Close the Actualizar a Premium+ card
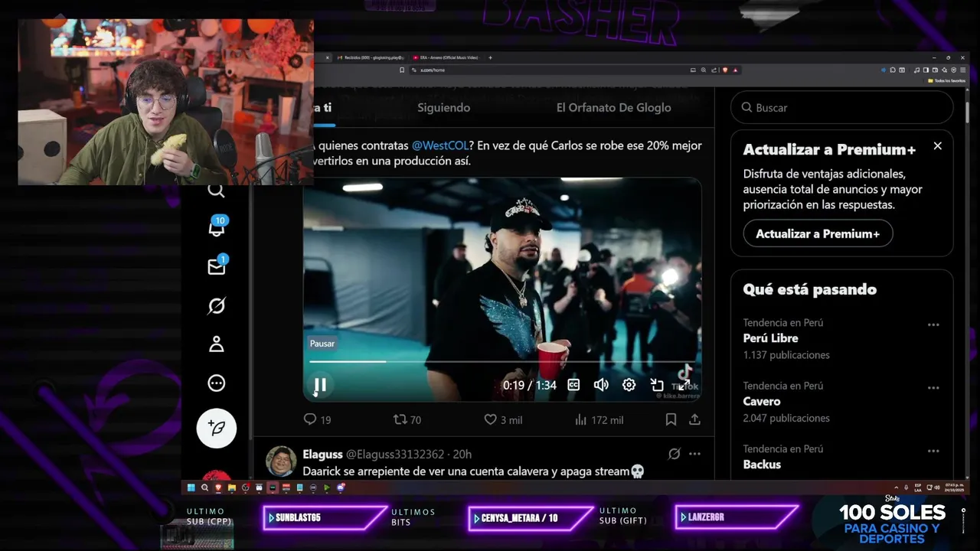The image size is (980, 551). coord(937,145)
